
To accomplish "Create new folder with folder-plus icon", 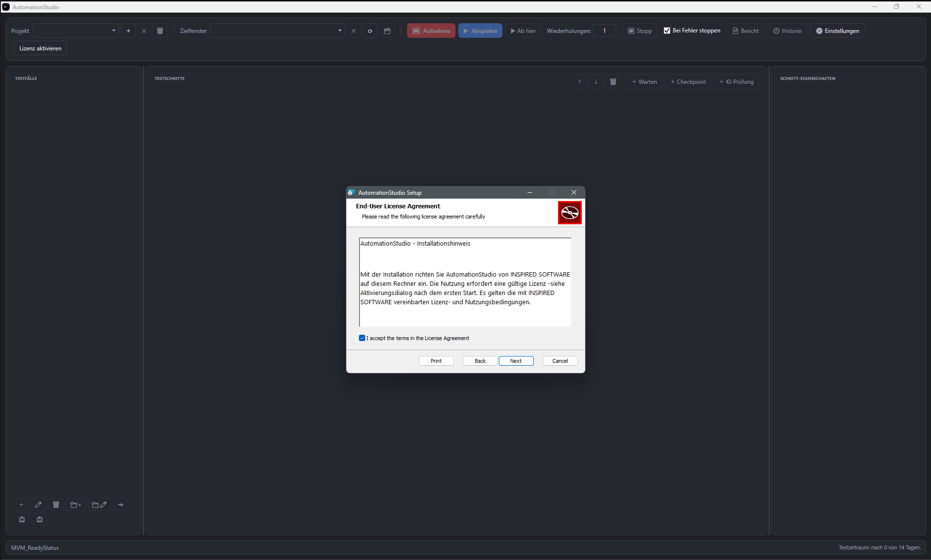I will tap(76, 505).
